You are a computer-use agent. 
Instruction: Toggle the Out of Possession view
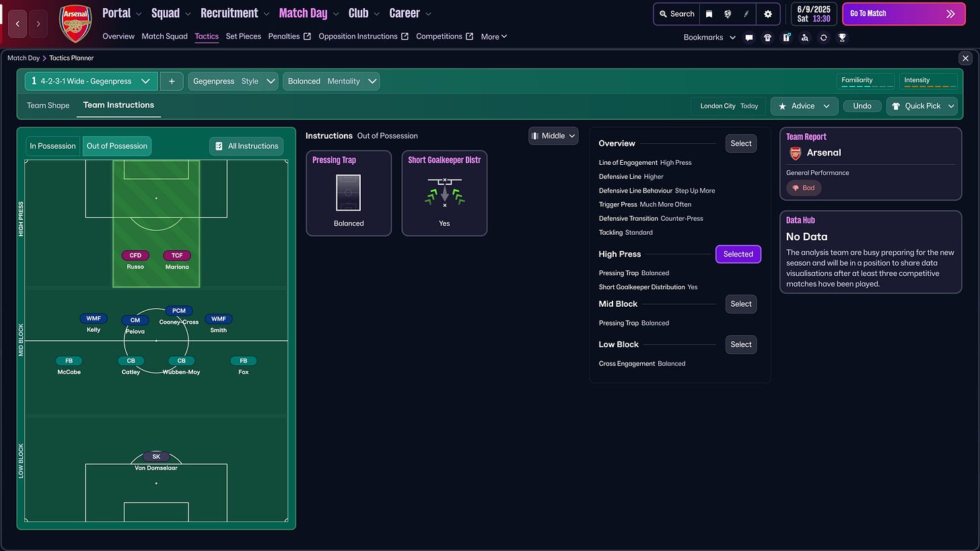pyautogui.click(x=117, y=146)
